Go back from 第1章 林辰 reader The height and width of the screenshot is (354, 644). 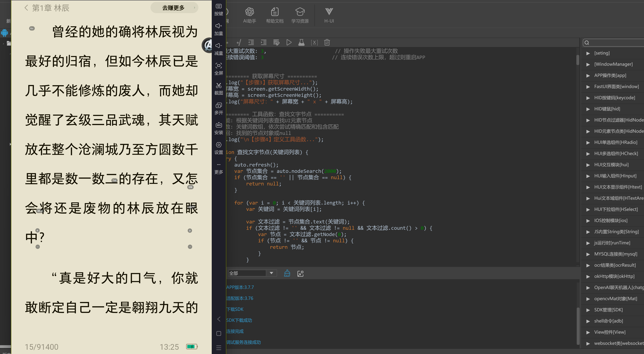26,8
